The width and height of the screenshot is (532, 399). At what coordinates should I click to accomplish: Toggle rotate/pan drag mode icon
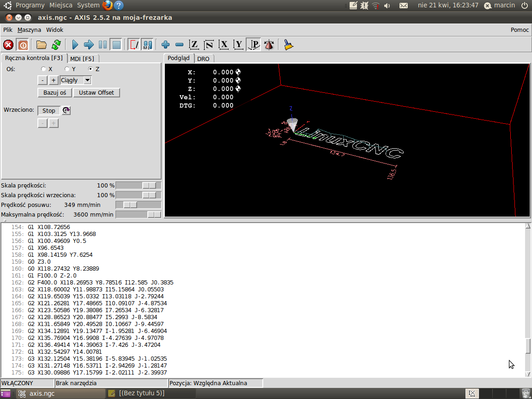click(269, 45)
